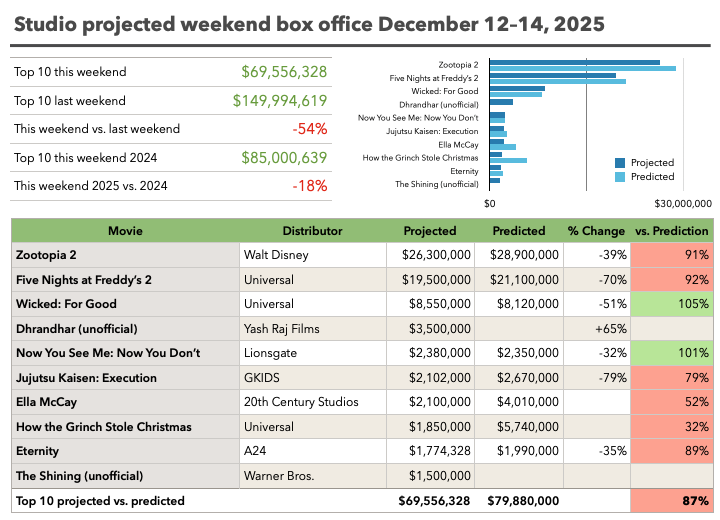Image resolution: width=720 pixels, height=520 pixels.
Task: Click the Projected legend color swatch
Action: [x=620, y=163]
